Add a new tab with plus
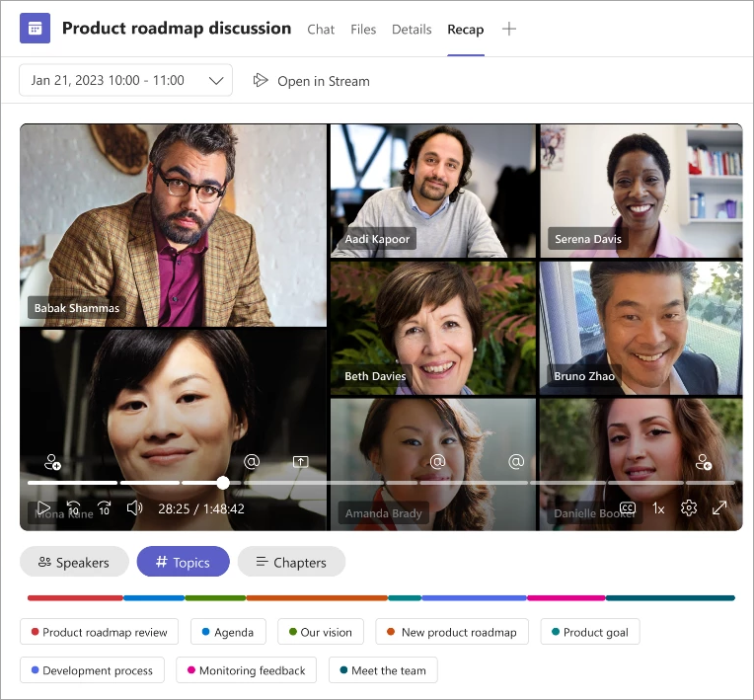The width and height of the screenshot is (754, 700). pos(509,29)
